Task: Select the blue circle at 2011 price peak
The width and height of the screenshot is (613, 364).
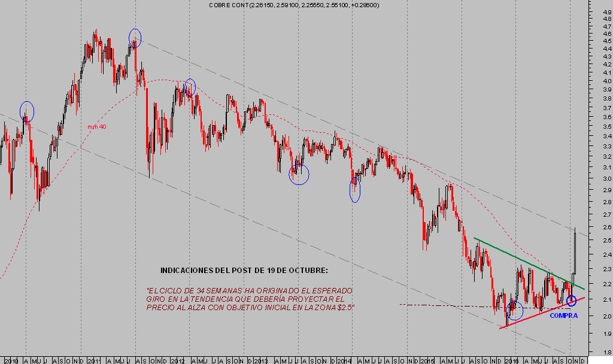Action: click(135, 37)
